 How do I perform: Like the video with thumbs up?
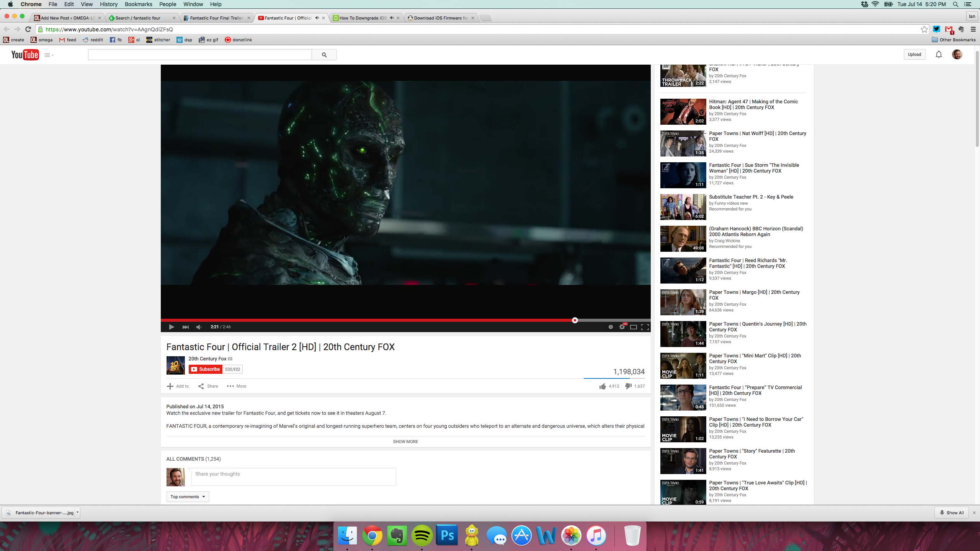[603, 386]
